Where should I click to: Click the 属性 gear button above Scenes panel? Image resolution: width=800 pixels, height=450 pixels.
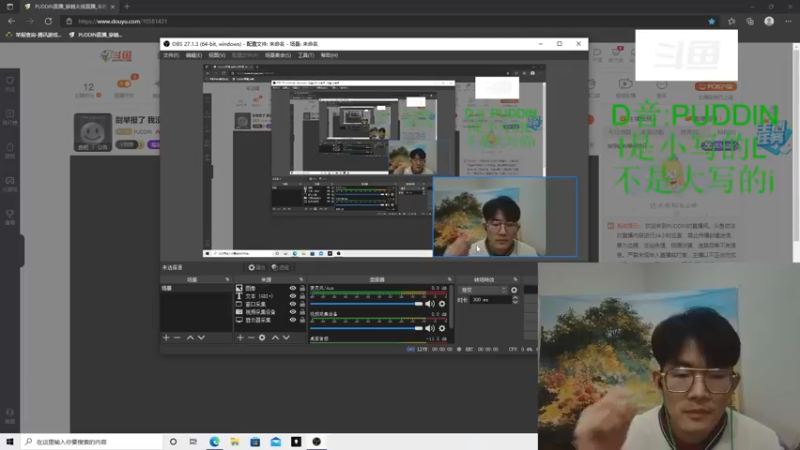pos(256,267)
